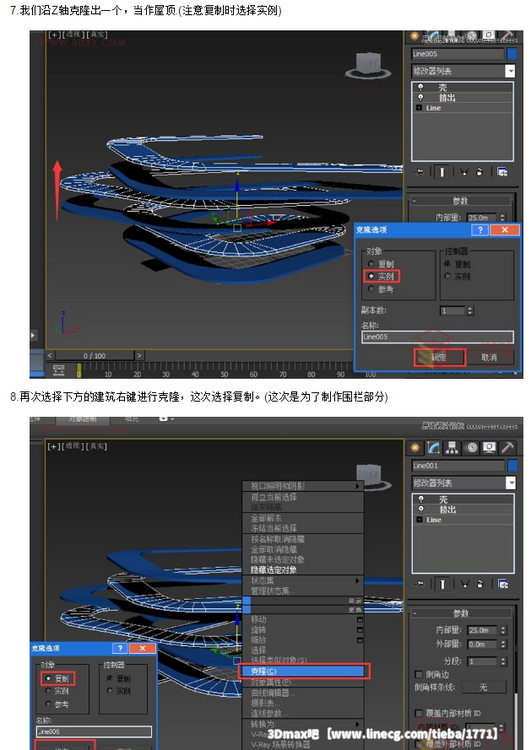Select object 复制 radio in Line005 clone dialog

(x=371, y=264)
